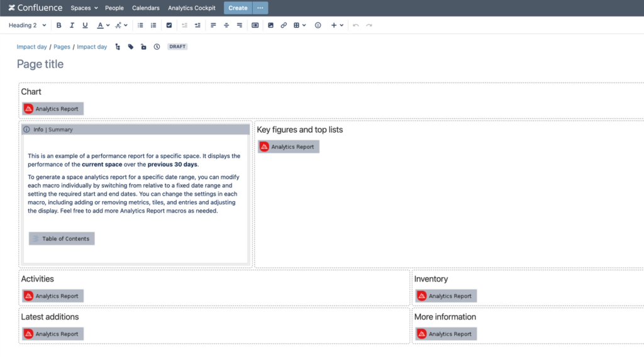Open the first Impact day breadcrumb
The image size is (644, 359).
(x=31, y=47)
